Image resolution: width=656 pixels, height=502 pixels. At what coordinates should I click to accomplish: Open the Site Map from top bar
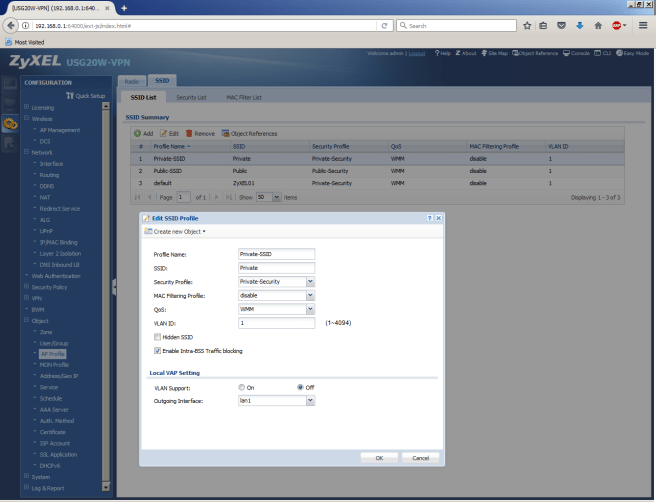coord(494,52)
